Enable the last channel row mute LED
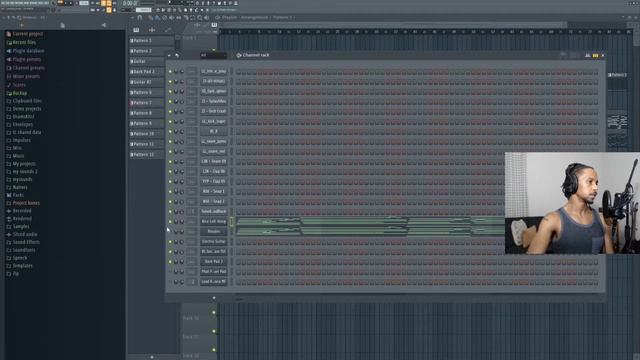 click(x=170, y=282)
